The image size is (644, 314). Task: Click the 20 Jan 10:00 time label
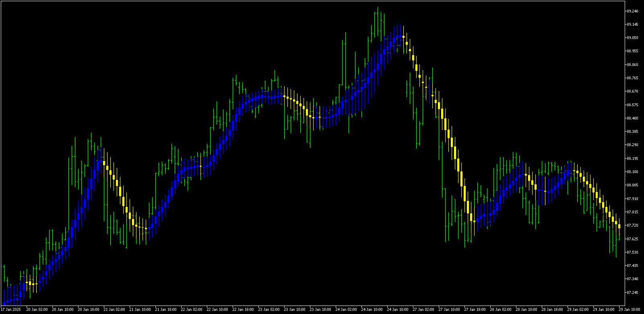pos(63,310)
